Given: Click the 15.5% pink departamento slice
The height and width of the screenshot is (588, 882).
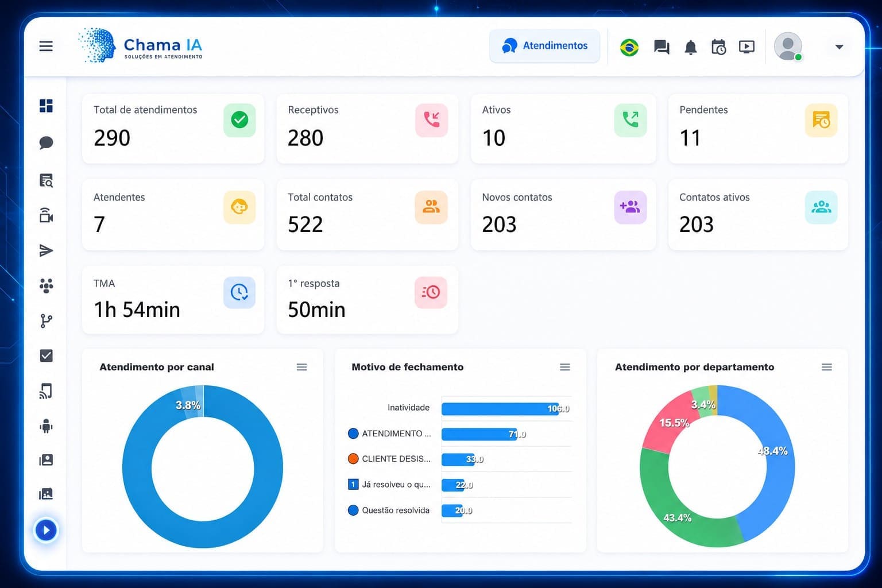Looking at the screenshot, I should click(x=671, y=424).
